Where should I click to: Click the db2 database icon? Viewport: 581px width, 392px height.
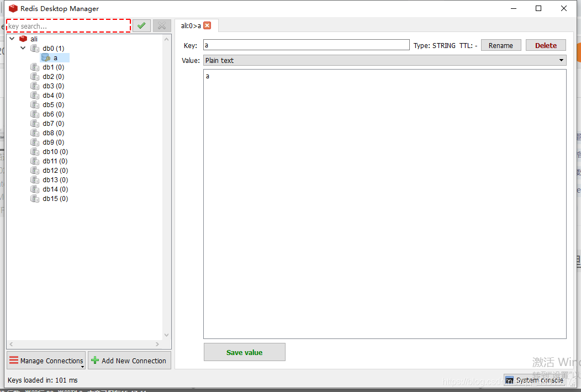pos(35,77)
